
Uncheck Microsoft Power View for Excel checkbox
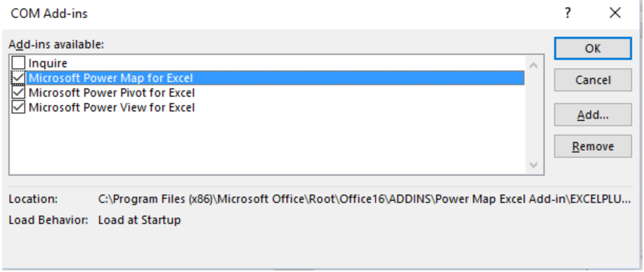[18, 107]
